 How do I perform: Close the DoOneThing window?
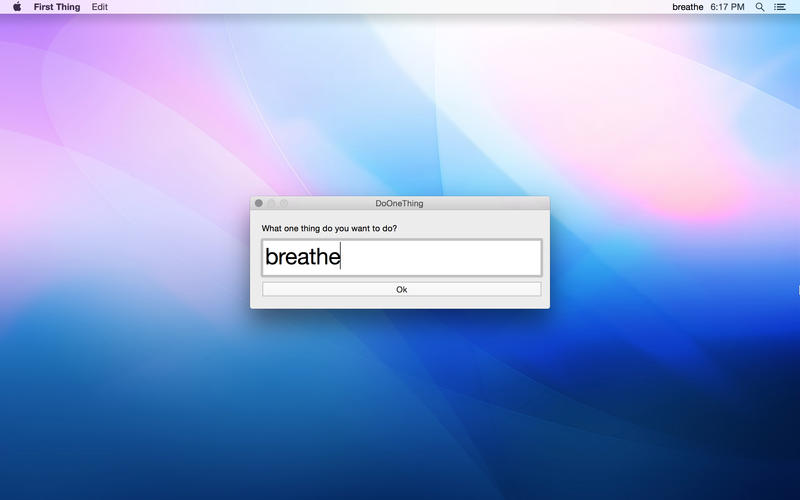(x=259, y=203)
